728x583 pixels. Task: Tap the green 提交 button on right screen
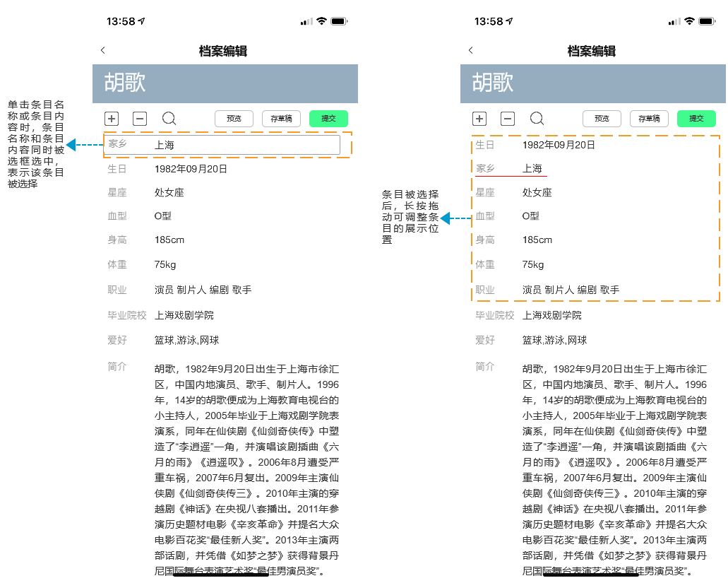[x=697, y=119]
